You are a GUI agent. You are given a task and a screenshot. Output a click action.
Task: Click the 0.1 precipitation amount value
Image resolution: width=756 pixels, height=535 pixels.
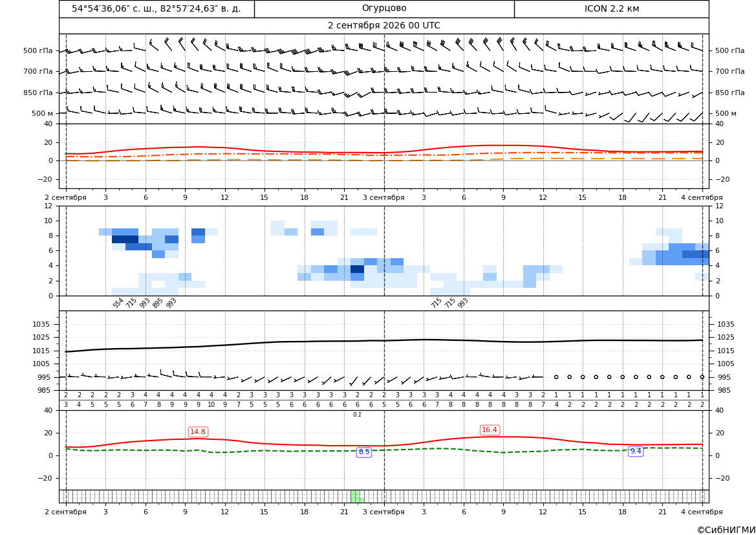[x=357, y=415]
